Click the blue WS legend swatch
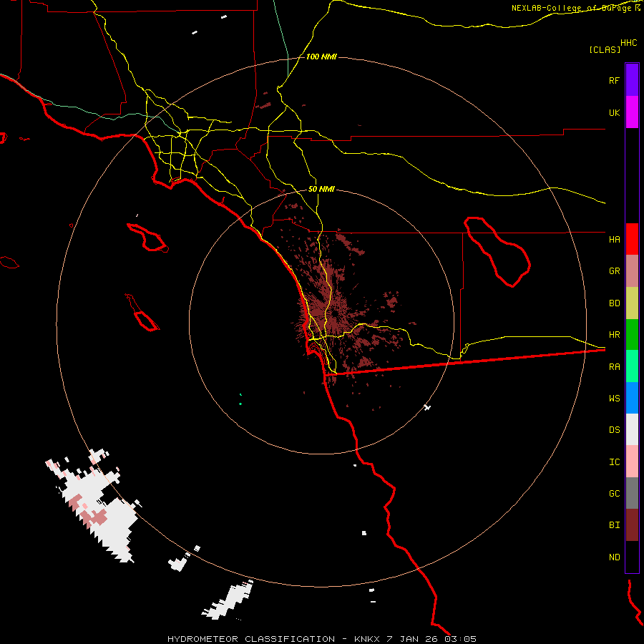Image resolution: width=644 pixels, height=644 pixels. (x=632, y=398)
